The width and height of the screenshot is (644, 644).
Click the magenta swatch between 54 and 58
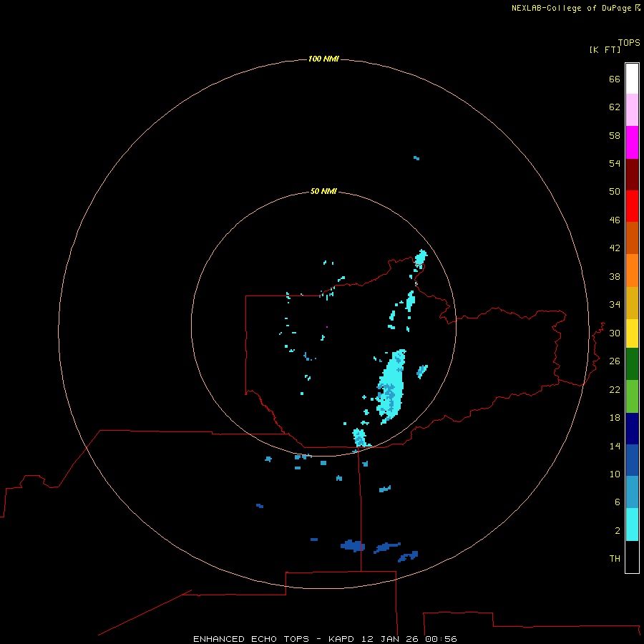(632, 142)
